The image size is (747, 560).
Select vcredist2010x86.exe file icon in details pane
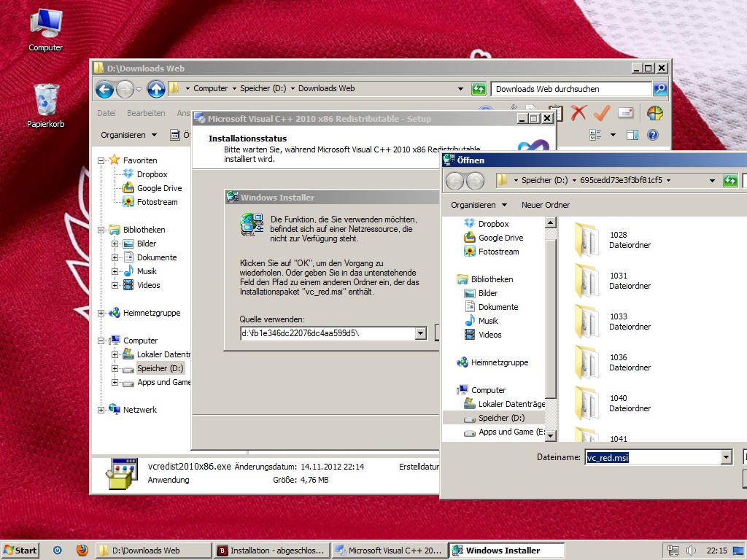(x=122, y=473)
